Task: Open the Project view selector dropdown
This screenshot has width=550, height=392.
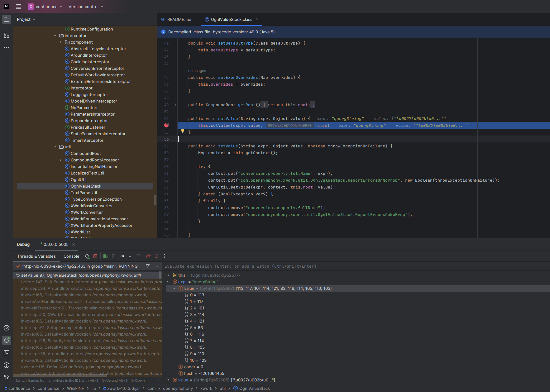Action: (x=26, y=19)
